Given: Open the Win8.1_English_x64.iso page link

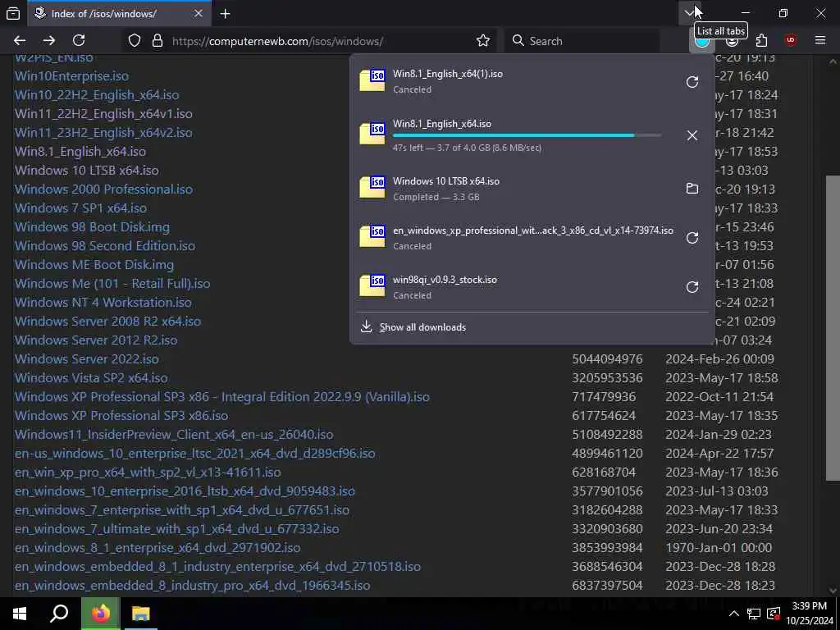Looking at the screenshot, I should click(x=80, y=152).
